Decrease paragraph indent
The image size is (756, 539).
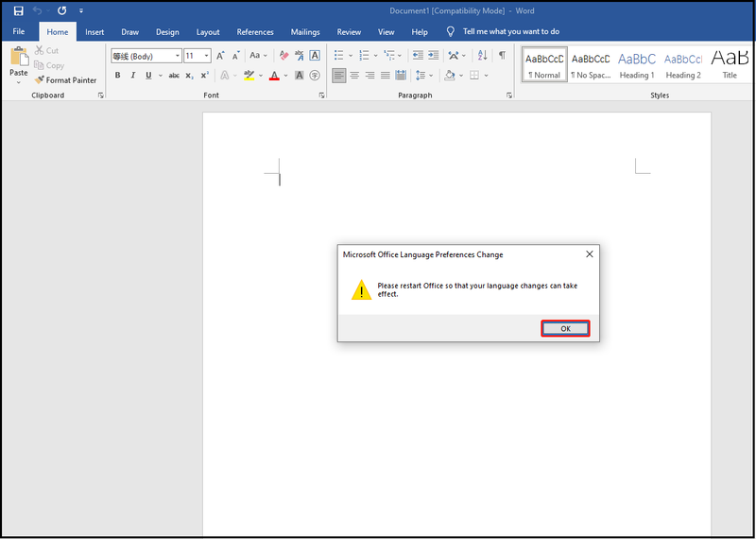[x=418, y=56]
